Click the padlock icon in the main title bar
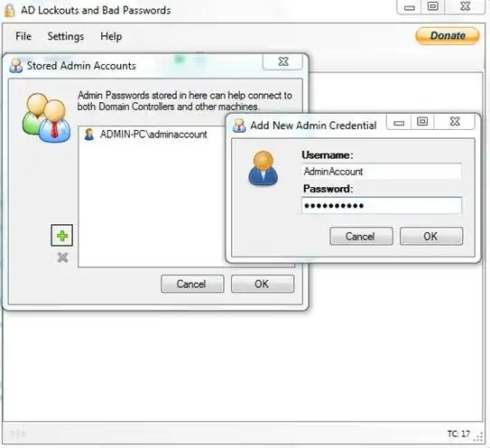490x448 pixels. coord(9,10)
